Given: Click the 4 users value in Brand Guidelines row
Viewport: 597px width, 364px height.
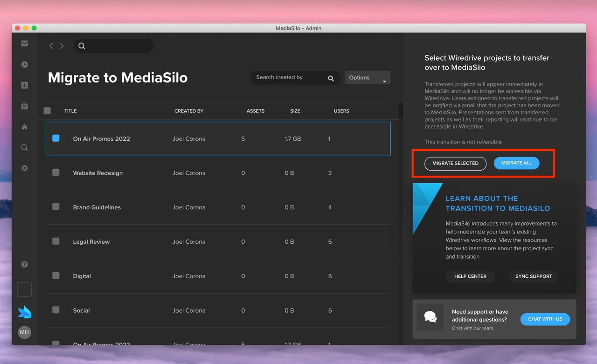Looking at the screenshot, I should (x=330, y=207).
